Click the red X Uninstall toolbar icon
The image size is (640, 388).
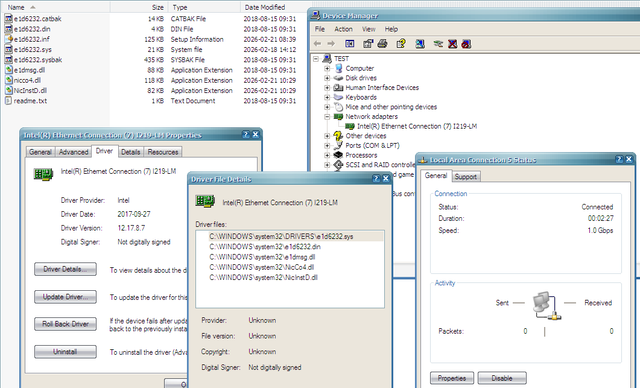click(x=452, y=43)
